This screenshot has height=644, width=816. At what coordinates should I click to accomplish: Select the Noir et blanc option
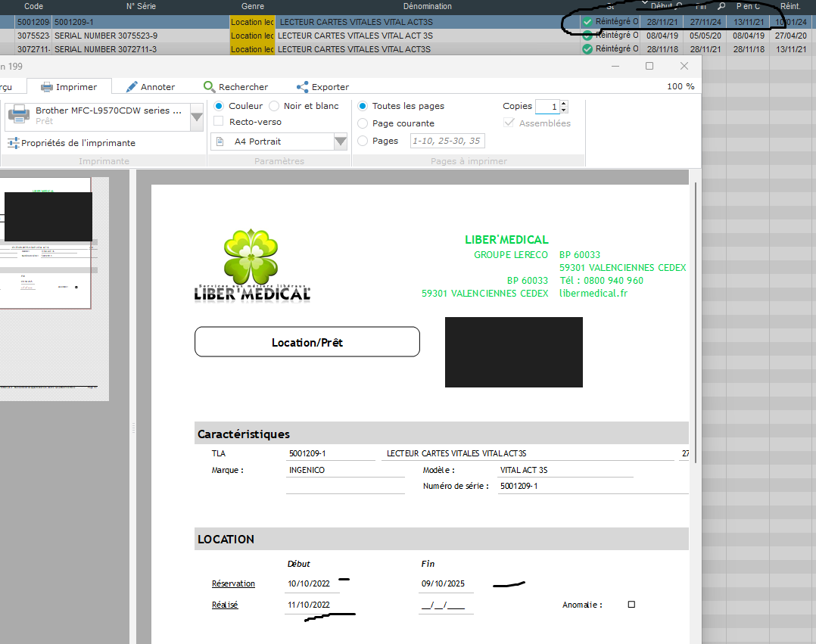point(274,106)
